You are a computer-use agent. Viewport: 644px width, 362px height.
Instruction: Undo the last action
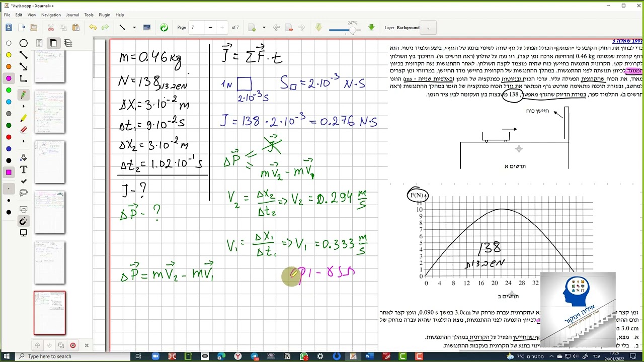93,28
